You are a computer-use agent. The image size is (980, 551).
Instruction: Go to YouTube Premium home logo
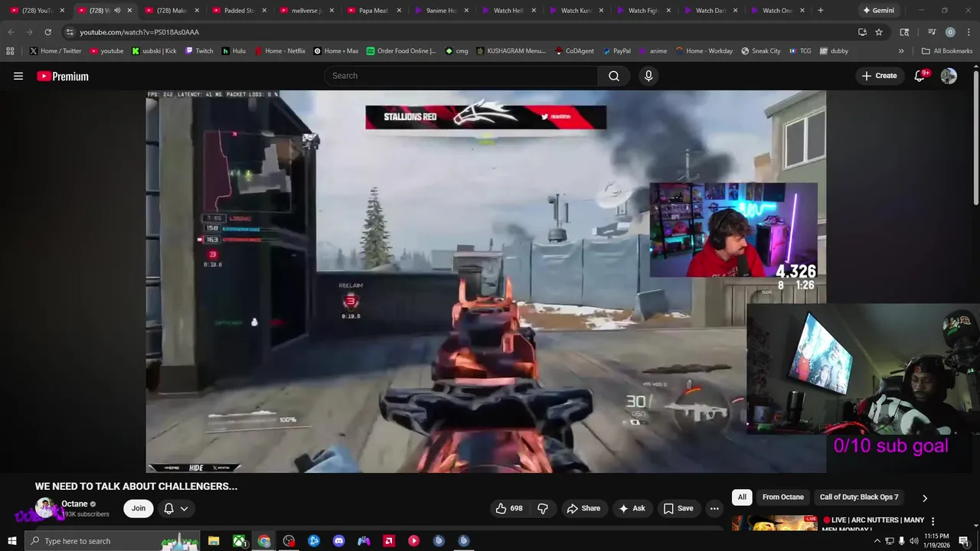coord(63,76)
